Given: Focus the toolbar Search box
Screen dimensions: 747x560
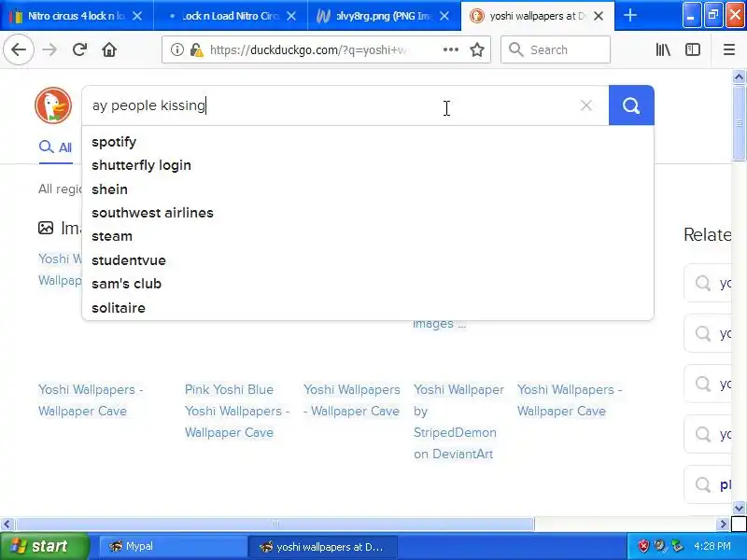Looking at the screenshot, I should tap(556, 49).
